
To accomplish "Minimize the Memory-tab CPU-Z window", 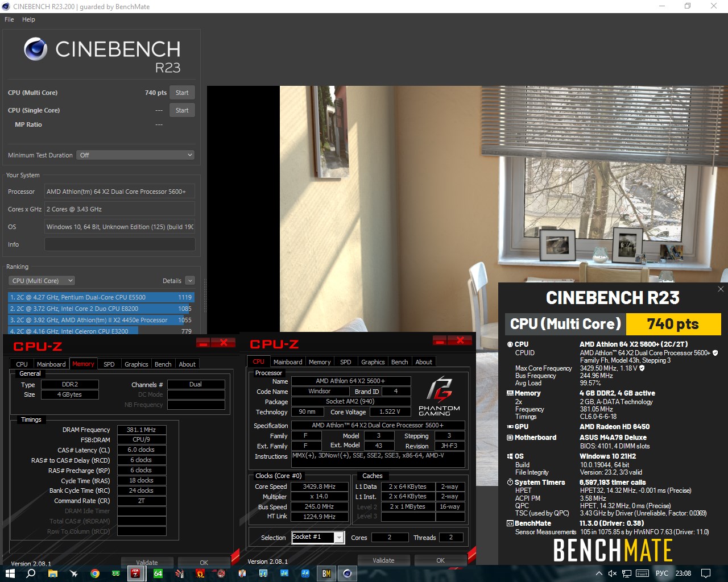I will pyautogui.click(x=203, y=343).
